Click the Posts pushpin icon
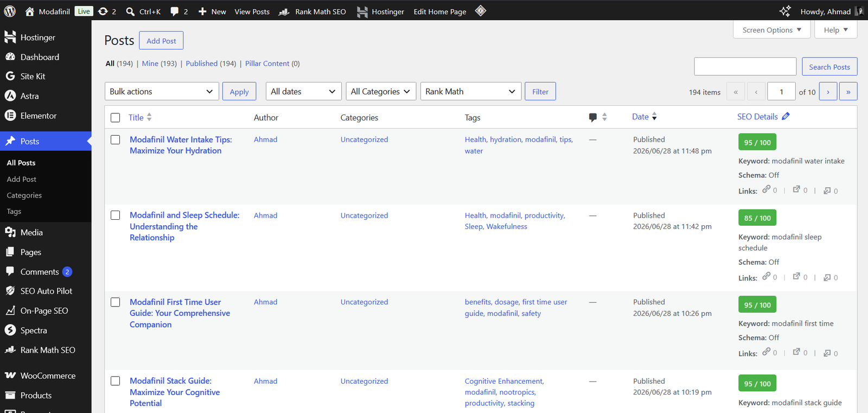868x413 pixels. [10, 141]
